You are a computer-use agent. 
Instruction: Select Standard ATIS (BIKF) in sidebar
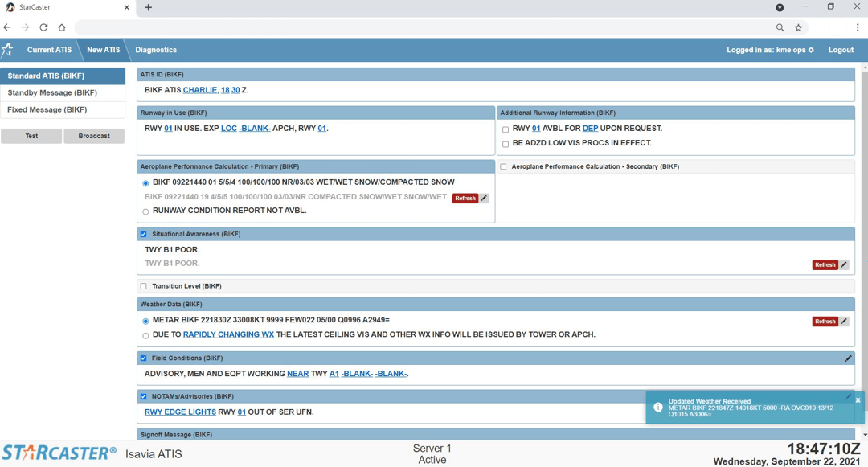[x=63, y=76]
